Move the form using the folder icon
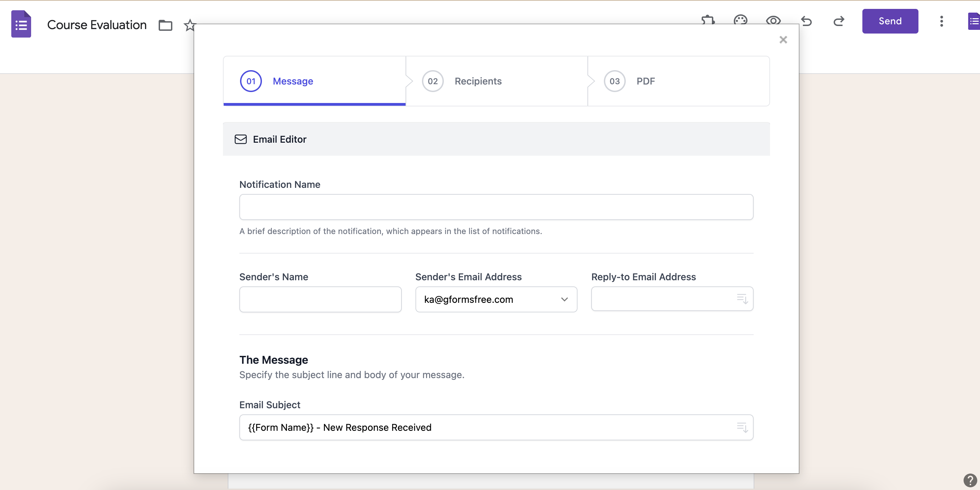This screenshot has height=490, width=980. [x=165, y=25]
